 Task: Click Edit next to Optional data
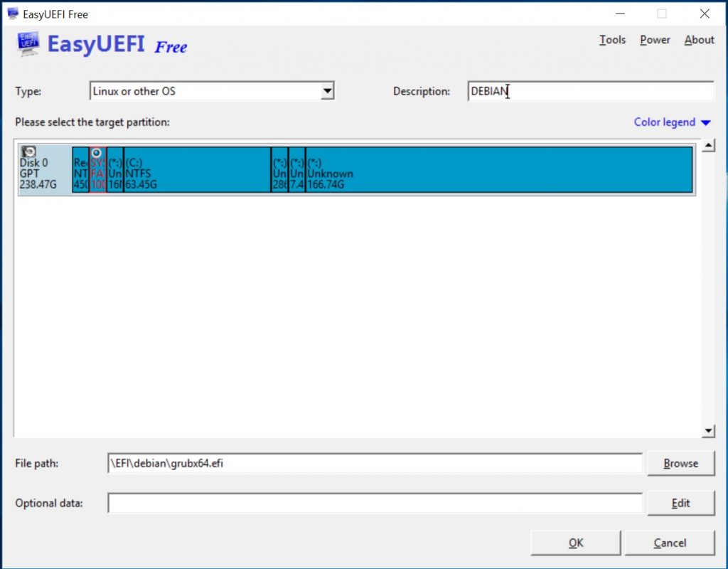coord(680,503)
